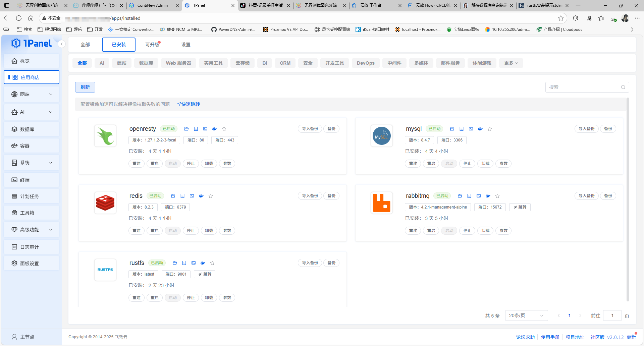Favorite openresty with the star icon
Image resolution: width=644 pixels, height=346 pixels.
point(224,129)
